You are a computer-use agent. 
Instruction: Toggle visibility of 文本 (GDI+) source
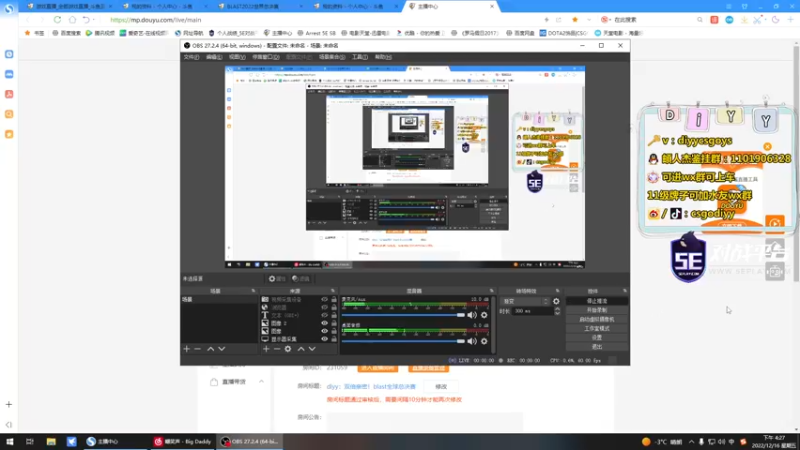324,315
